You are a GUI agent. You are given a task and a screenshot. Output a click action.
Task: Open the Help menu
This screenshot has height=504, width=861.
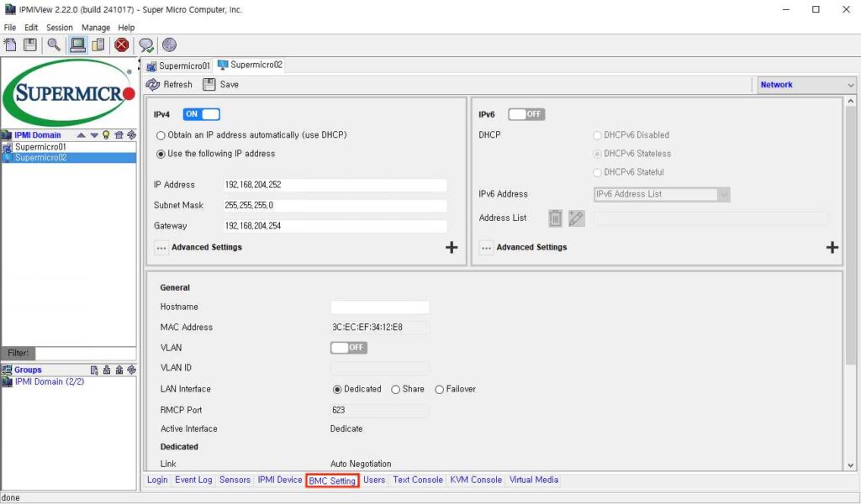point(126,28)
